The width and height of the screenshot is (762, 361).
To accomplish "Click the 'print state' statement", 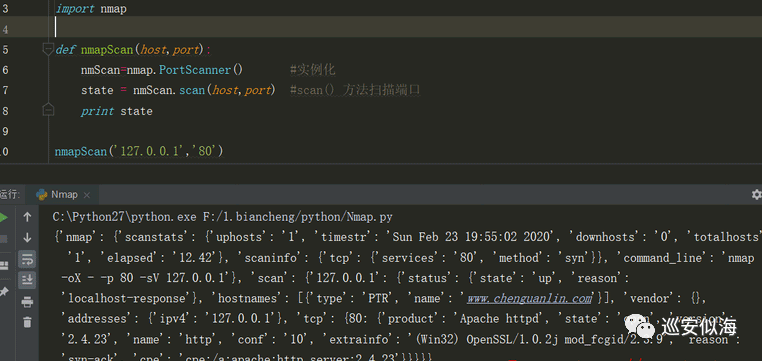I will tap(117, 111).
